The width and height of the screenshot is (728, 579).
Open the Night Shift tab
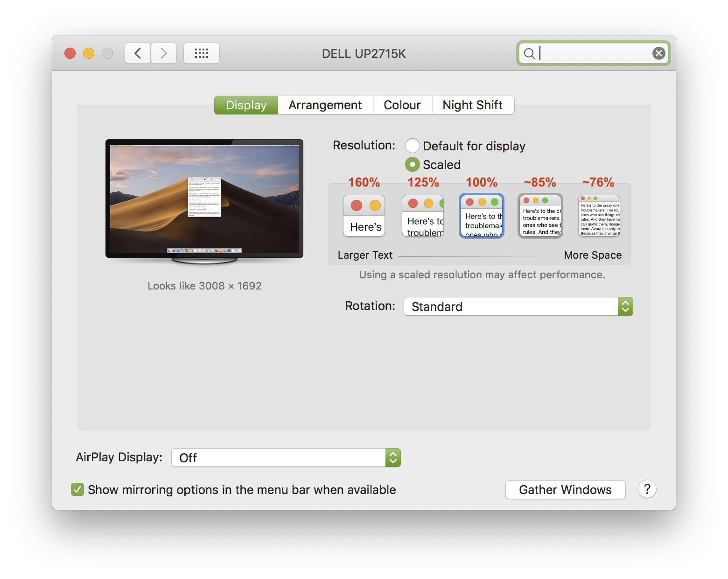[473, 105]
